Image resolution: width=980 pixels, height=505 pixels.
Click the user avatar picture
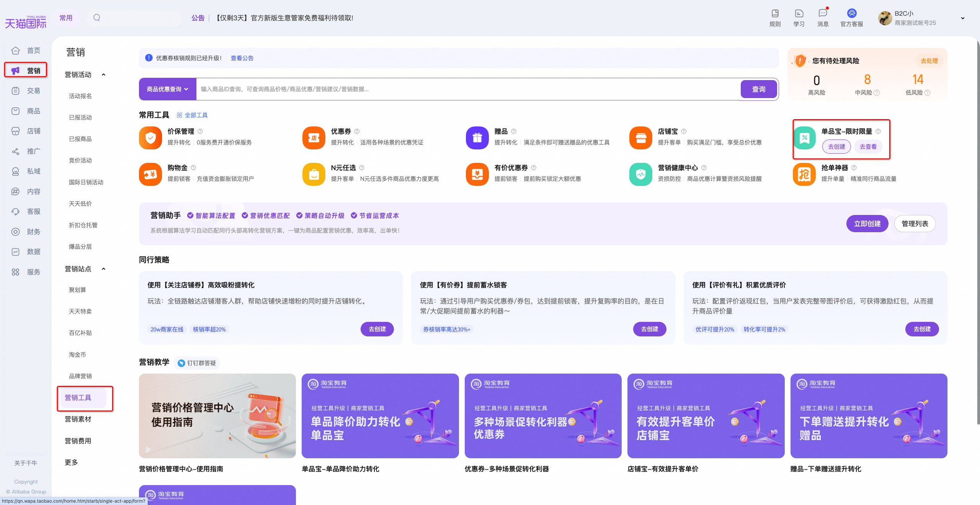pos(885,18)
